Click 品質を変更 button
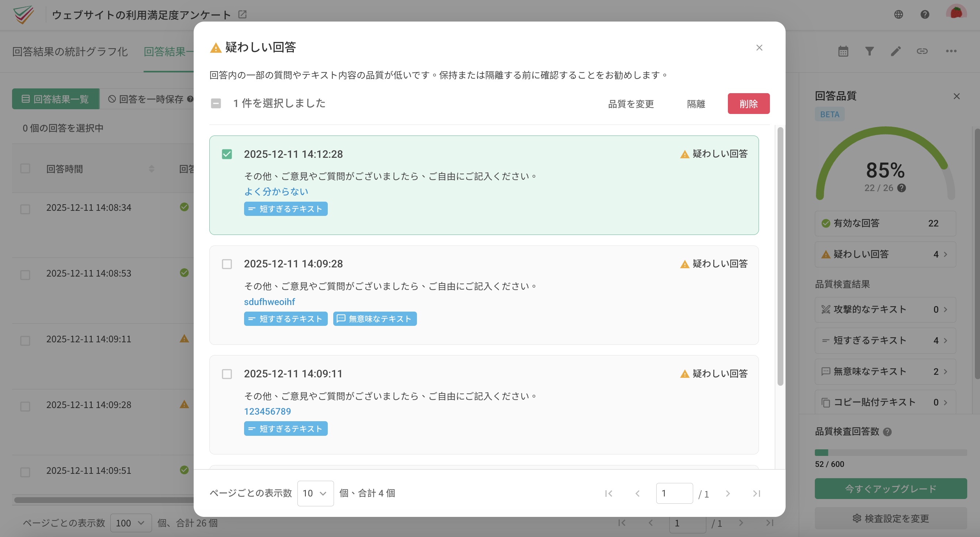The image size is (980, 537). coord(631,104)
